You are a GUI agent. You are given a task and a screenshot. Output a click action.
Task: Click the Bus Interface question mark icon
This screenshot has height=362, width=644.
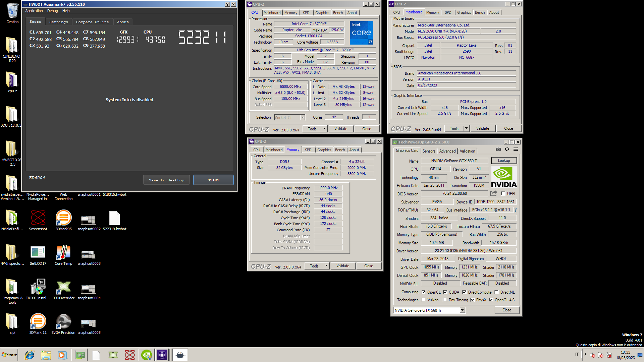[516, 210]
